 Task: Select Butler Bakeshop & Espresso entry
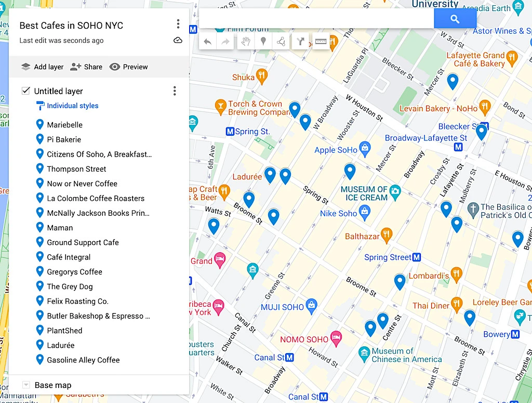coord(99,316)
